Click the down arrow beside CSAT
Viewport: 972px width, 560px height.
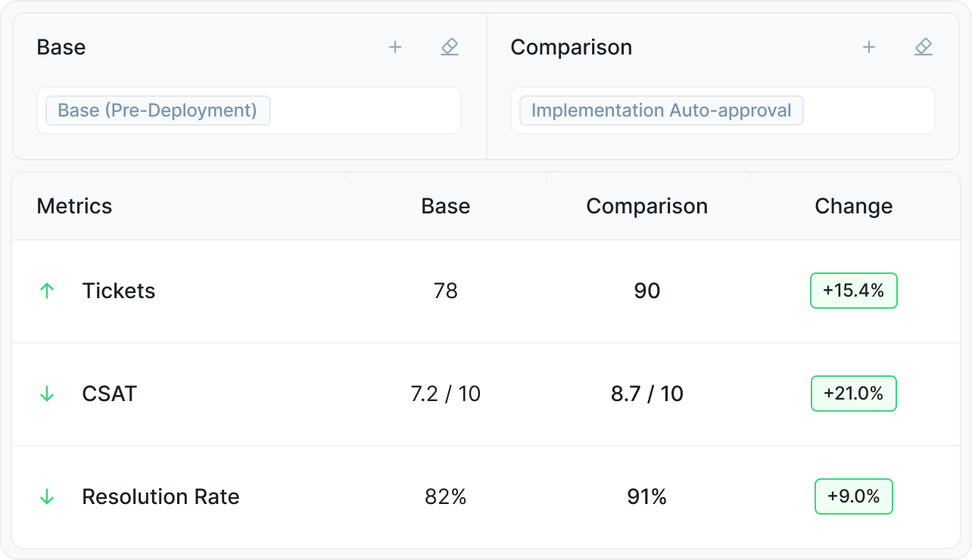(47, 394)
